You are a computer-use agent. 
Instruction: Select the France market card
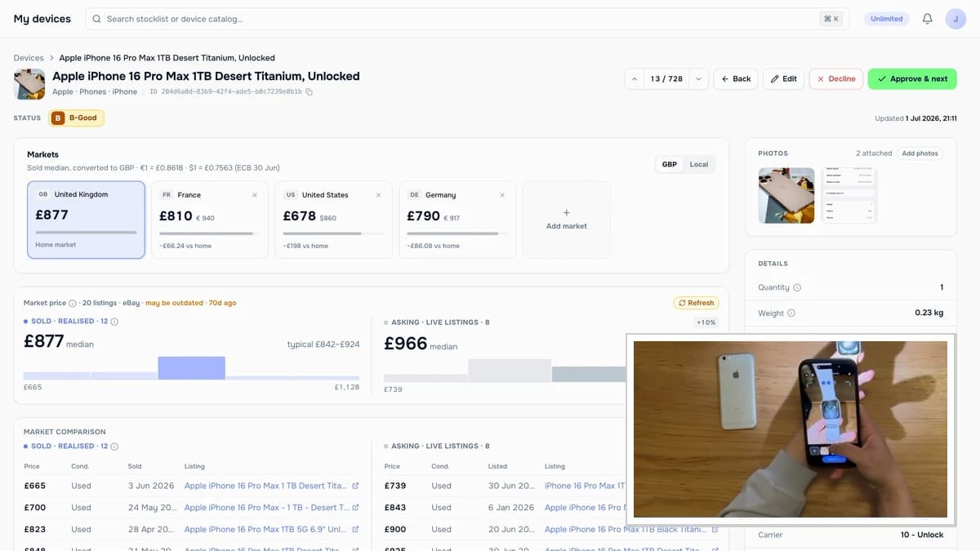[x=210, y=220]
